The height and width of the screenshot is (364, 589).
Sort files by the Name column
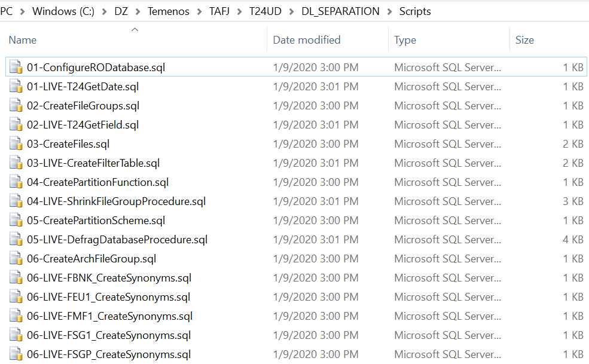click(23, 40)
